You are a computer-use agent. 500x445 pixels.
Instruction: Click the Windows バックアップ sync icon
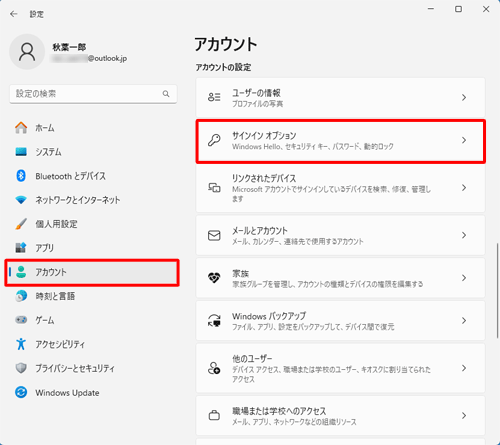[x=214, y=320]
